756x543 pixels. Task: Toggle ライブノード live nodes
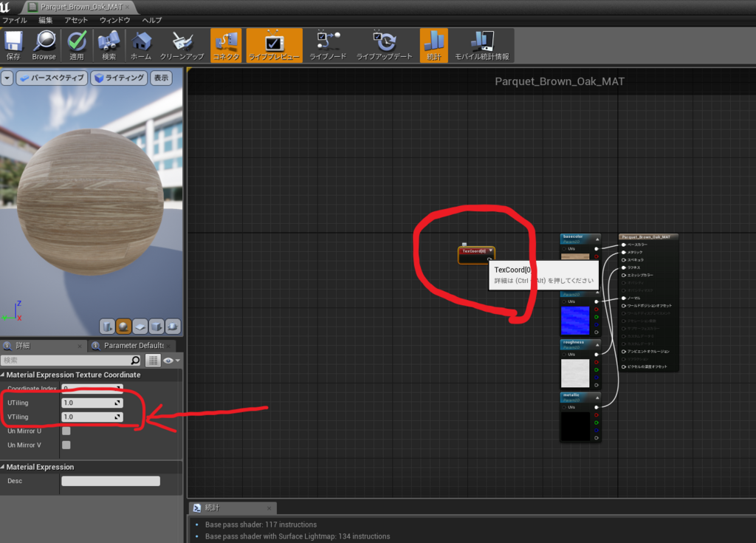(328, 45)
